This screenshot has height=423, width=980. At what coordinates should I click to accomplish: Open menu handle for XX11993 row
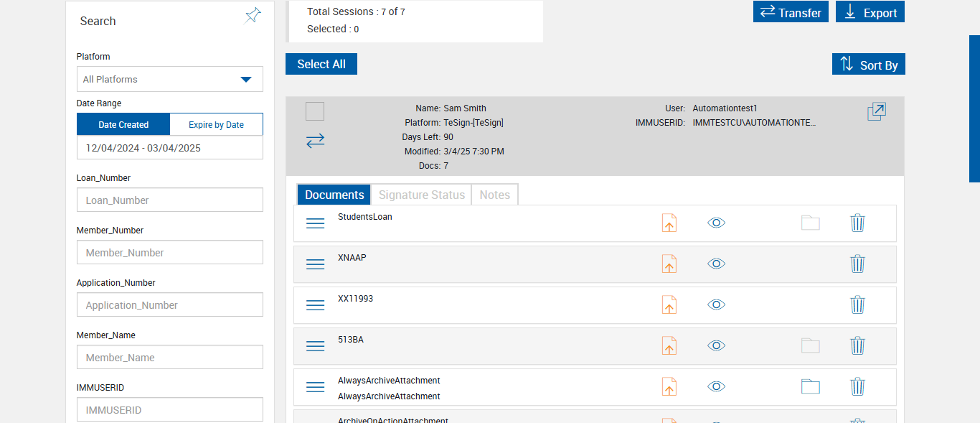pos(316,305)
